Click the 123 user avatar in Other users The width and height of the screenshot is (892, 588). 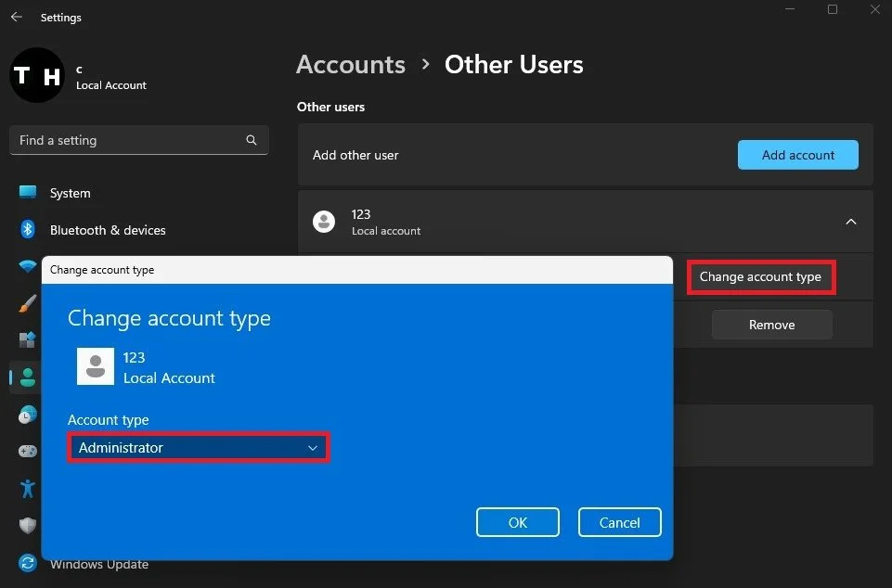(324, 222)
